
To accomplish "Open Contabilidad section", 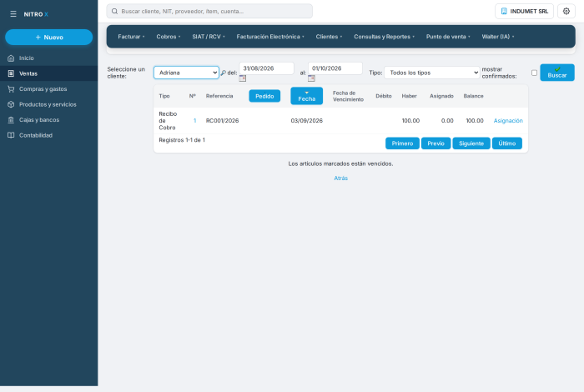I will [x=48, y=135].
